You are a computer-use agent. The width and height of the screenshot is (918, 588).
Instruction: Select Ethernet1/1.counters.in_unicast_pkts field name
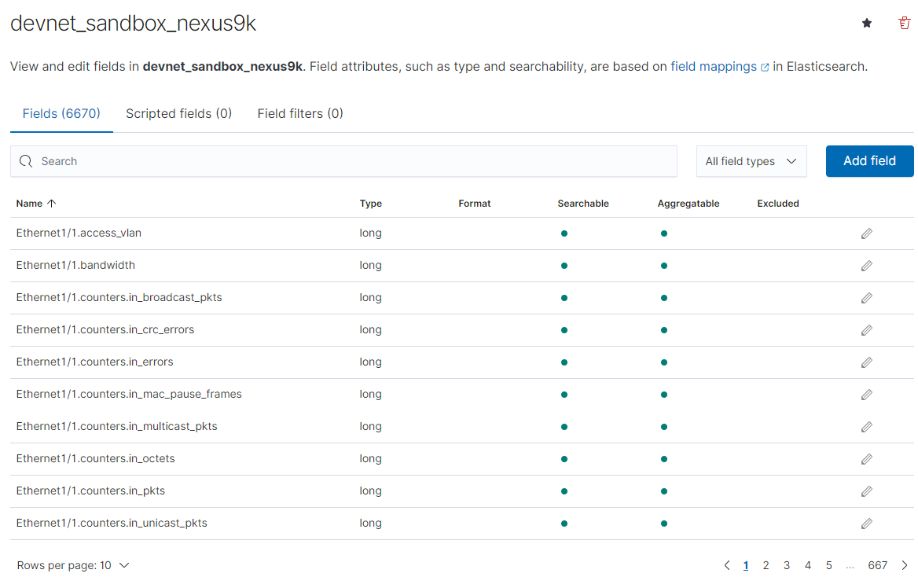112,523
